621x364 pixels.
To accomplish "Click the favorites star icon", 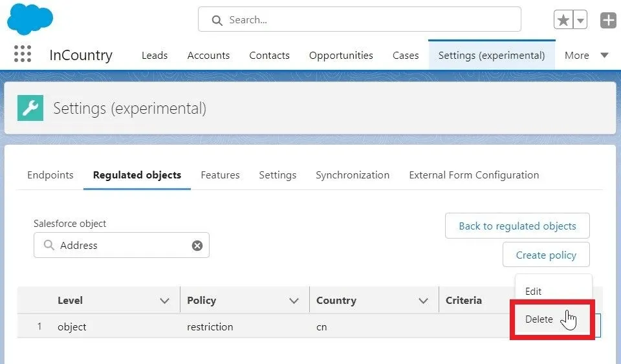I will [563, 20].
